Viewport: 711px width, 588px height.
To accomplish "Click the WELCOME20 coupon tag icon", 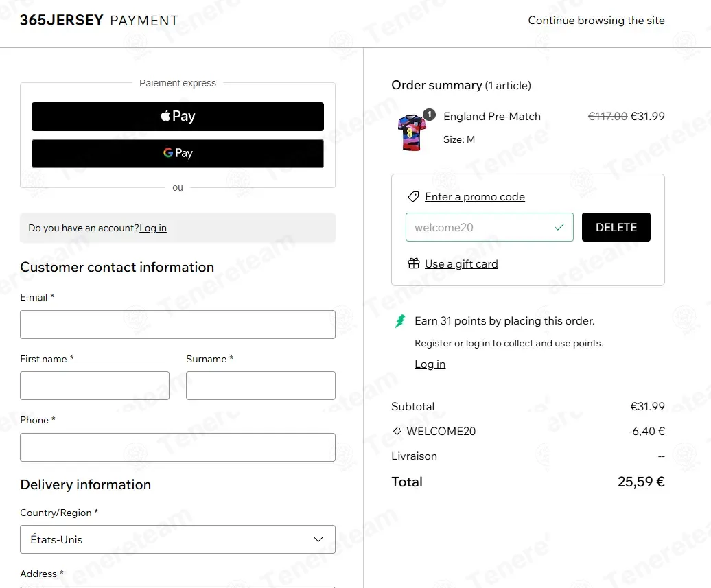I will point(397,431).
